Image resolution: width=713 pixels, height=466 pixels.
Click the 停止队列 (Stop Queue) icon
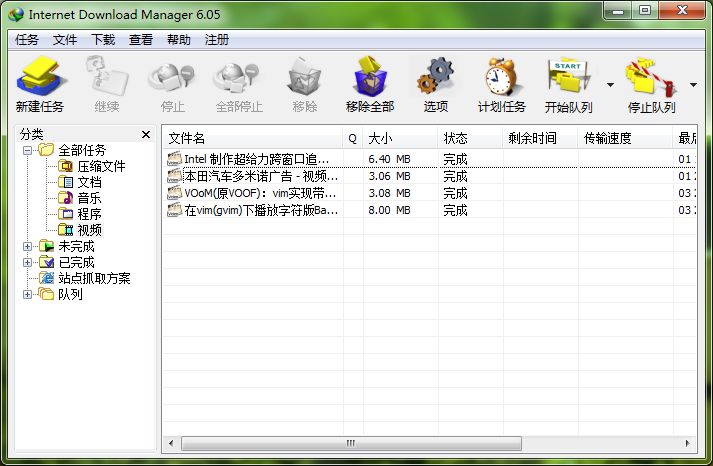(650, 76)
